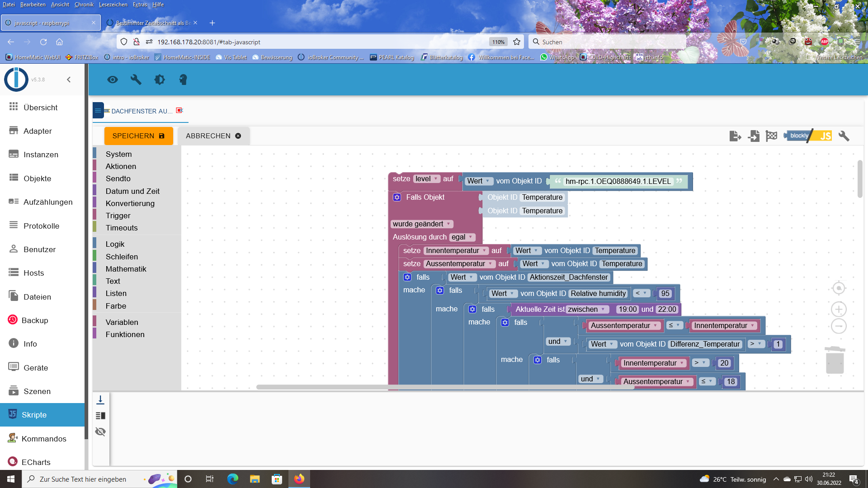Click the eye visibility icon in header
This screenshot has width=868, height=488.
coord(113,80)
